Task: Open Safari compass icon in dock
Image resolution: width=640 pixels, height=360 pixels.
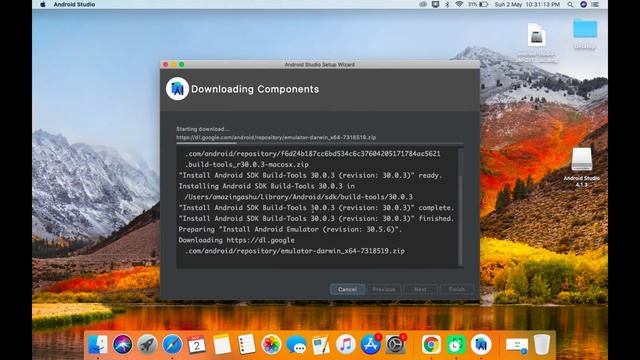Action: pyautogui.click(x=172, y=345)
